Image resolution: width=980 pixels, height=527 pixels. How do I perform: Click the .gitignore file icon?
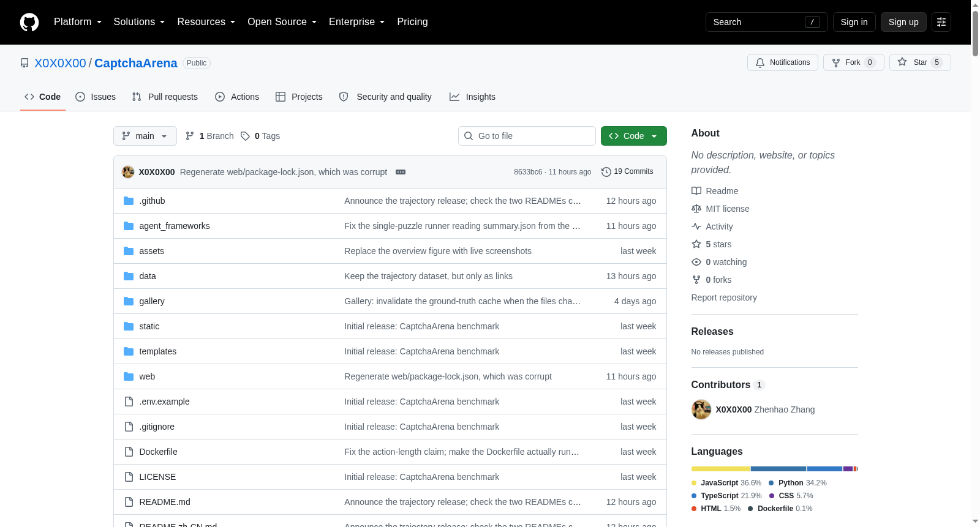[x=129, y=427]
